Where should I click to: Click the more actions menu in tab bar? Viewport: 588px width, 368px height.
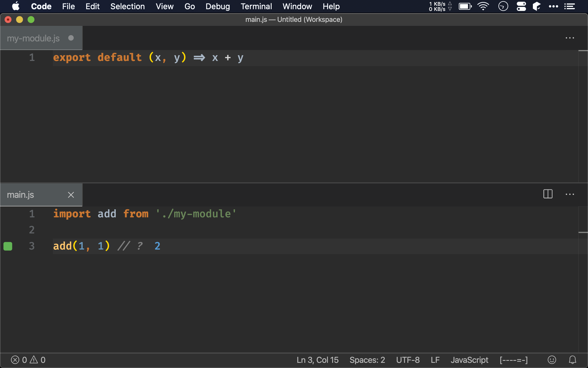pyautogui.click(x=570, y=38)
